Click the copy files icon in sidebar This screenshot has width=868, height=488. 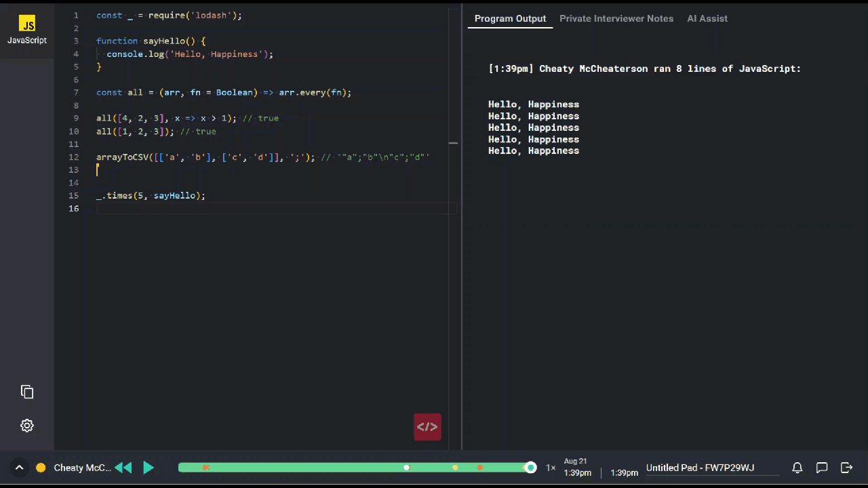click(x=27, y=392)
